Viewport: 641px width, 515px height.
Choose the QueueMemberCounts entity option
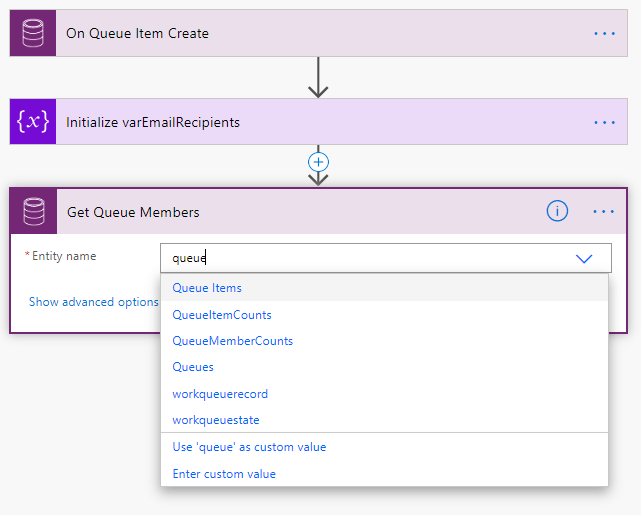(233, 341)
